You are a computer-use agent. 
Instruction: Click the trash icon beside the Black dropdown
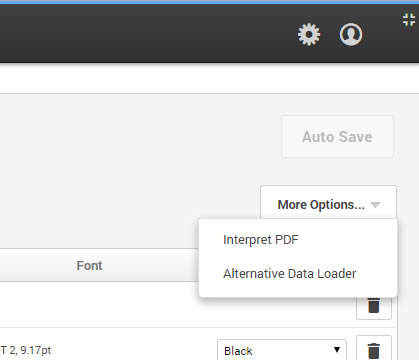coord(374,349)
